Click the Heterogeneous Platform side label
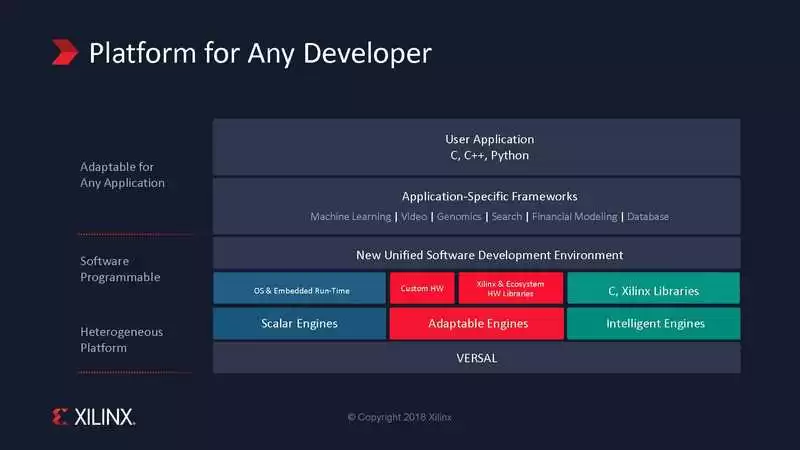800x450 pixels. click(121, 339)
